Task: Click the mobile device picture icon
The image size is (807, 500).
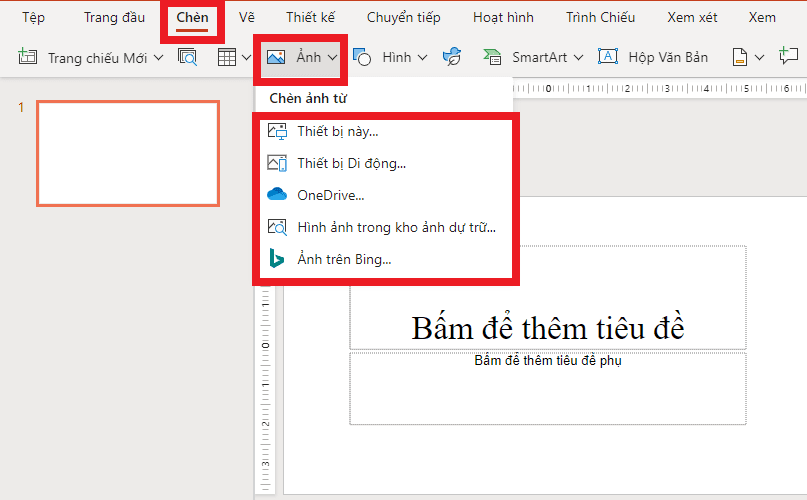Action: click(x=277, y=163)
